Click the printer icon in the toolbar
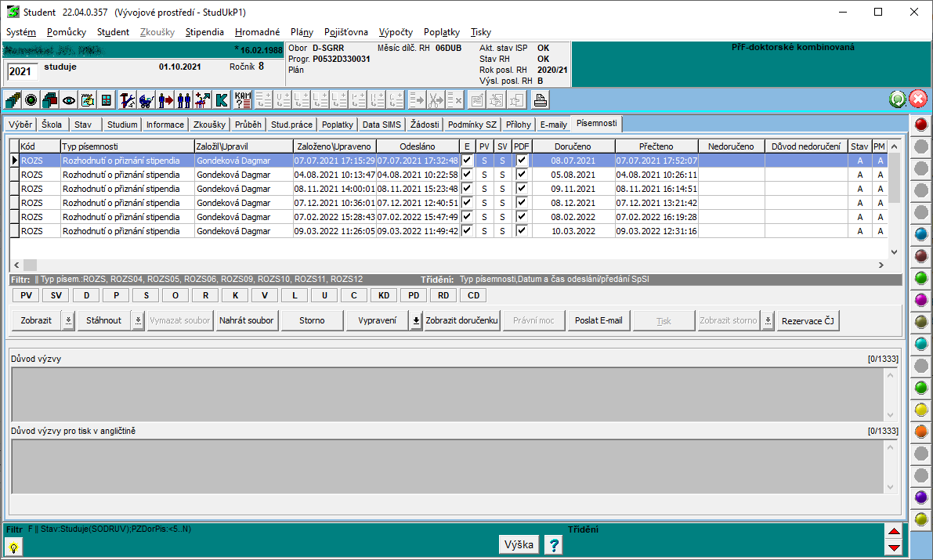933x560 pixels. [540, 100]
